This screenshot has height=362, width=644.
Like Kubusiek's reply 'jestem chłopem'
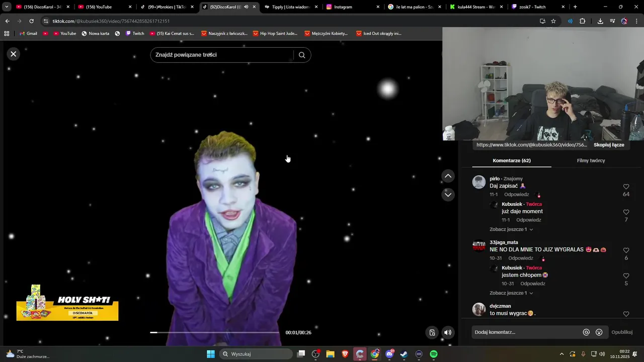pyautogui.click(x=626, y=276)
